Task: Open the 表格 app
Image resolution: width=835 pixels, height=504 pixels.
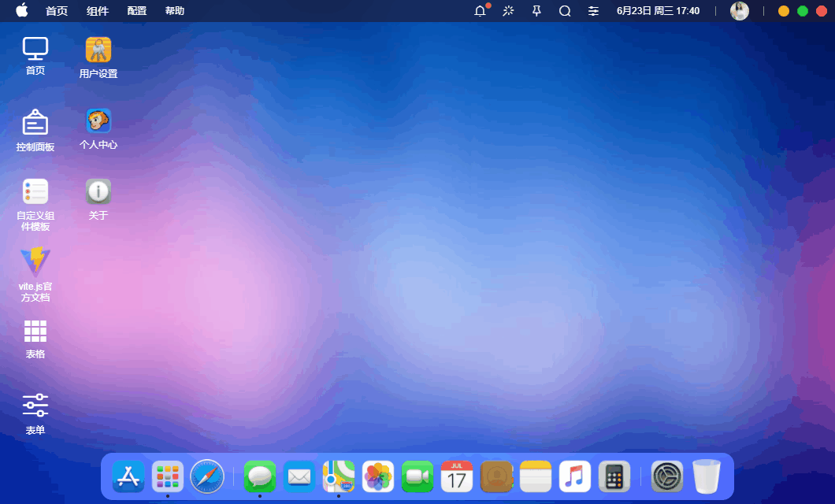Action: pos(35,334)
